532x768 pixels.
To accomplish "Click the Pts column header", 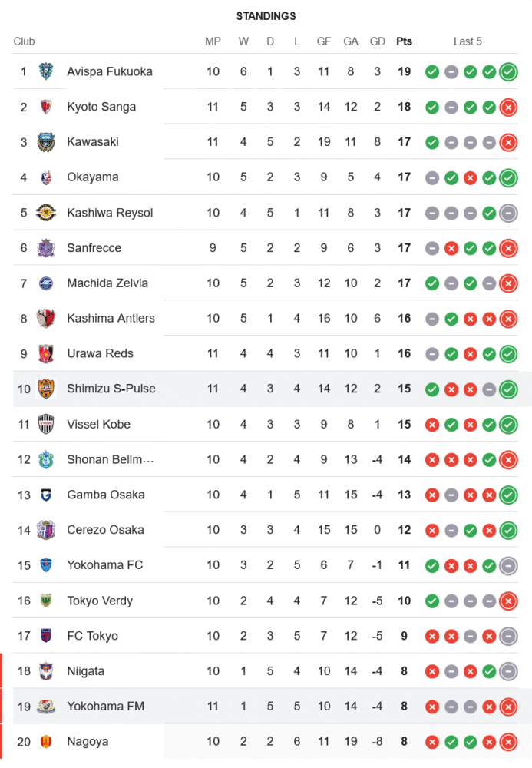I will click(x=404, y=41).
